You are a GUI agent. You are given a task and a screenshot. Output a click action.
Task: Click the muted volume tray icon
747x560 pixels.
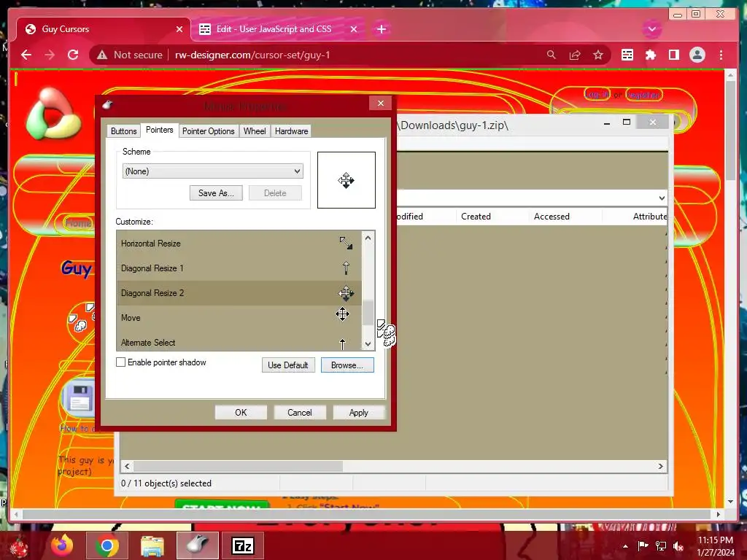tap(678, 546)
